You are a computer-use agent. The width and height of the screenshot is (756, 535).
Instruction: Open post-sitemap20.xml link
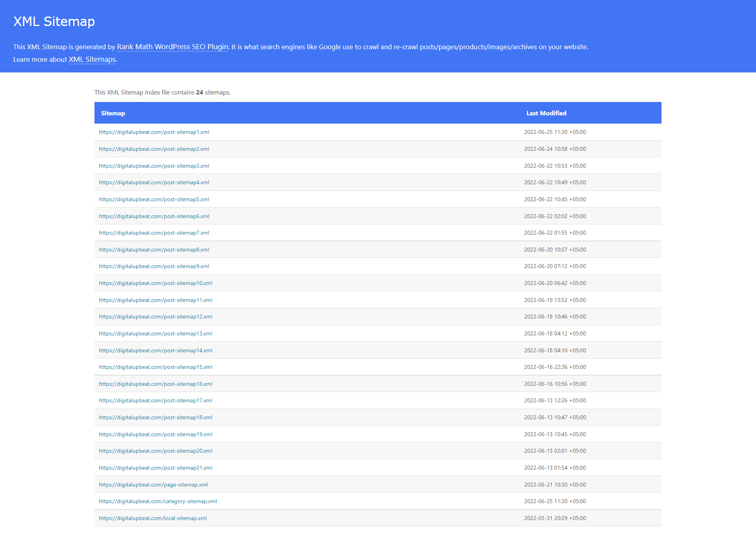point(156,451)
